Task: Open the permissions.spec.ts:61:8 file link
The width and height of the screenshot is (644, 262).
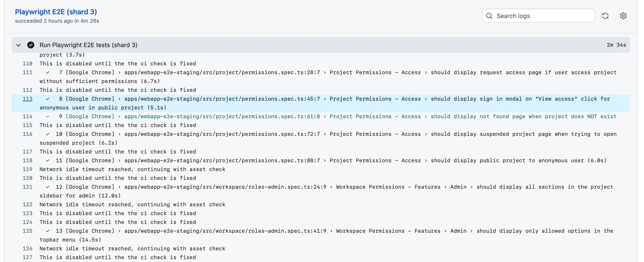Action: 221,116
